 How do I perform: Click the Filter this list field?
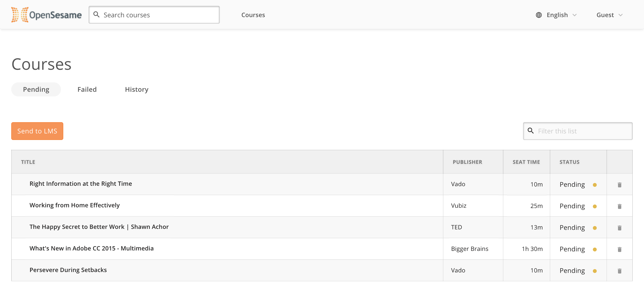pos(577,131)
